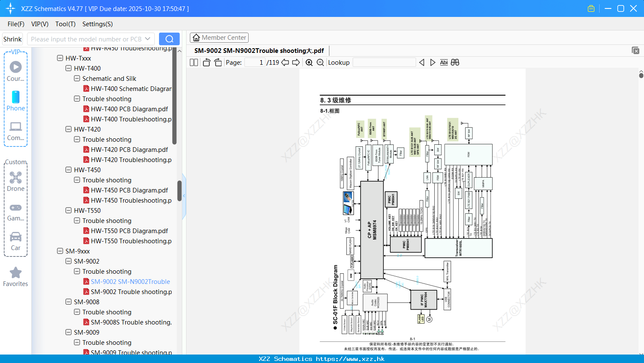Rotate the page counterclockwise

206,62
